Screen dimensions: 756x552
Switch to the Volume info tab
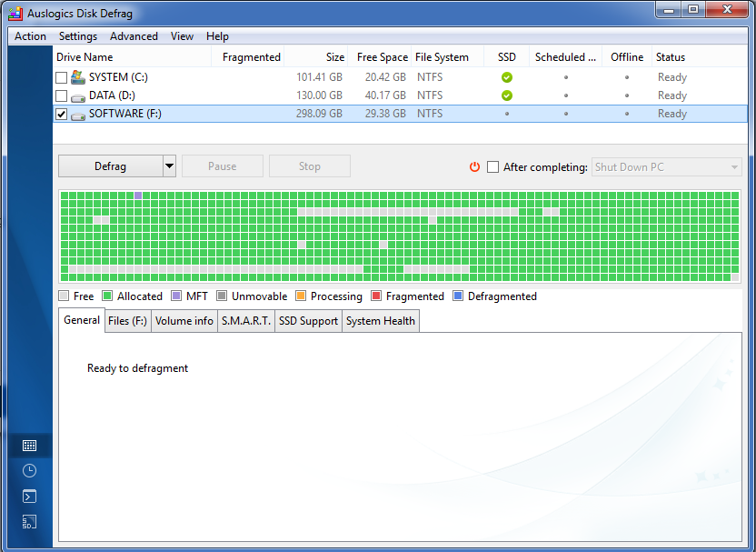[x=184, y=320]
